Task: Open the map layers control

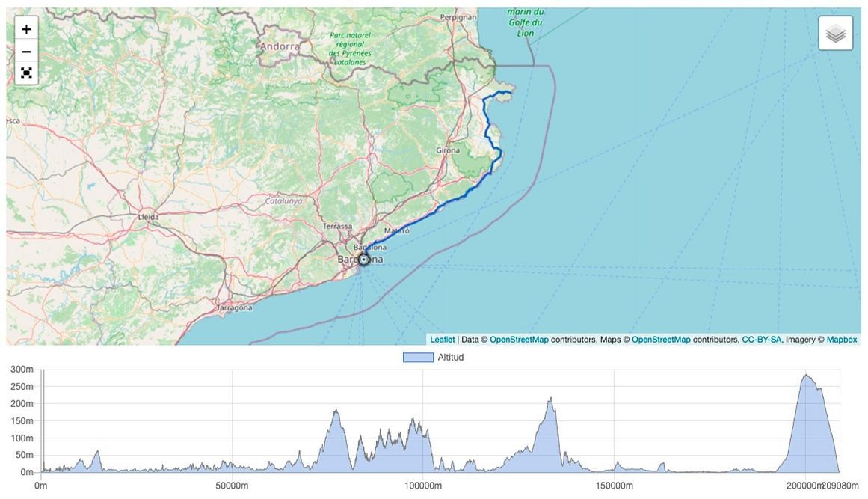Action: click(x=835, y=34)
